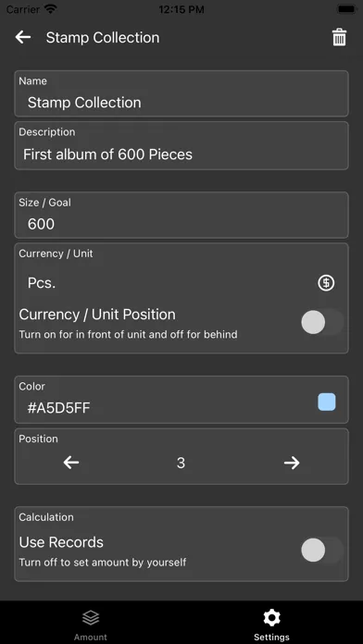Tap the Use Records label
This screenshot has height=644, width=363.
point(61,542)
